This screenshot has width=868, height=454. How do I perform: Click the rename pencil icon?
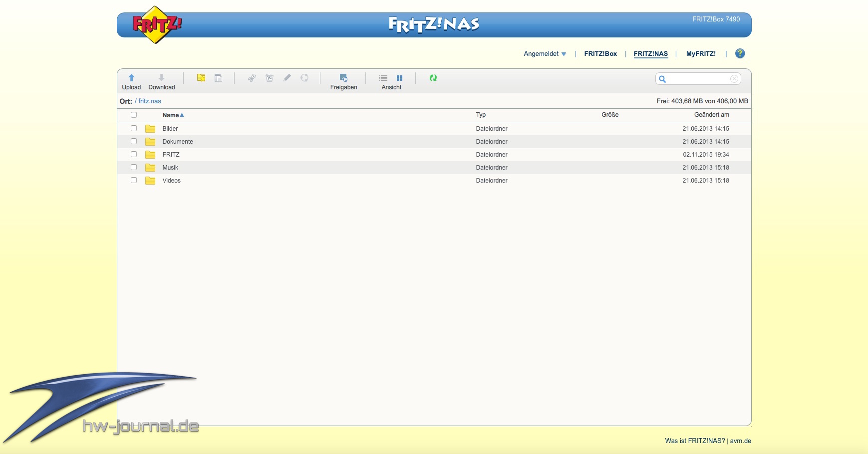(x=287, y=78)
